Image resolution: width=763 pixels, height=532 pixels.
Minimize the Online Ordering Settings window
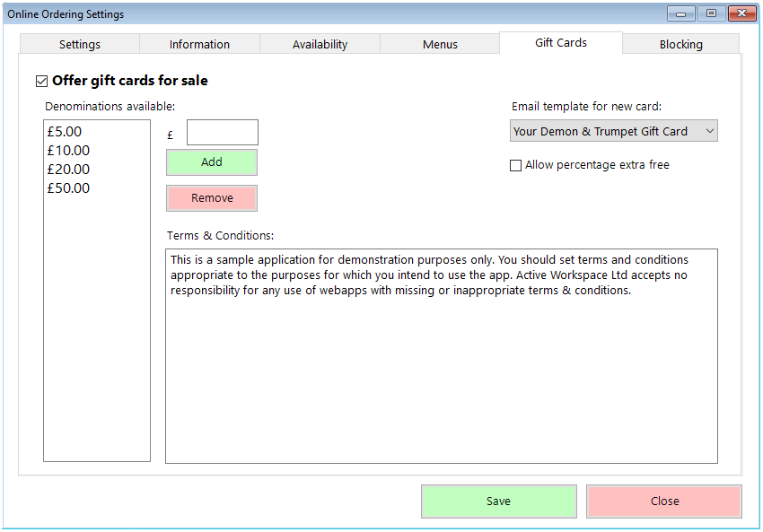point(680,13)
